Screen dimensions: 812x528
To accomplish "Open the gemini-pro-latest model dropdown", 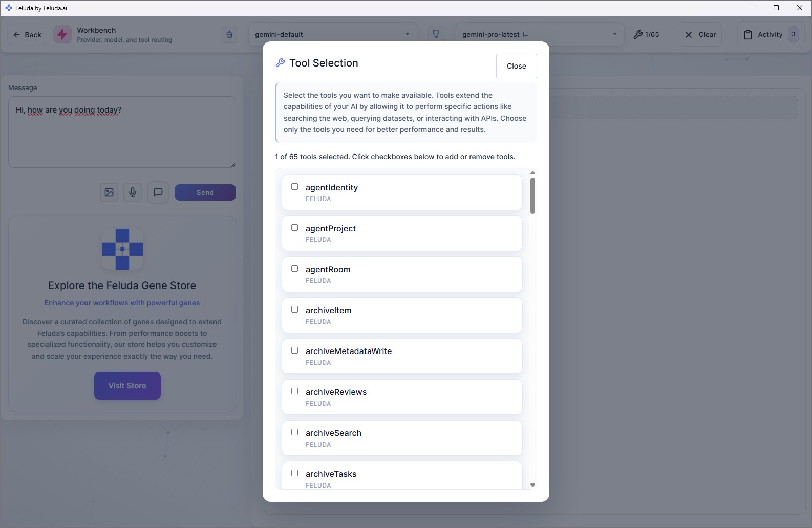I will (540, 34).
